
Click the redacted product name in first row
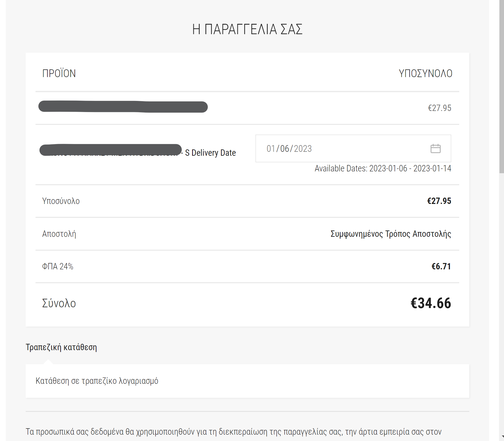123,107
